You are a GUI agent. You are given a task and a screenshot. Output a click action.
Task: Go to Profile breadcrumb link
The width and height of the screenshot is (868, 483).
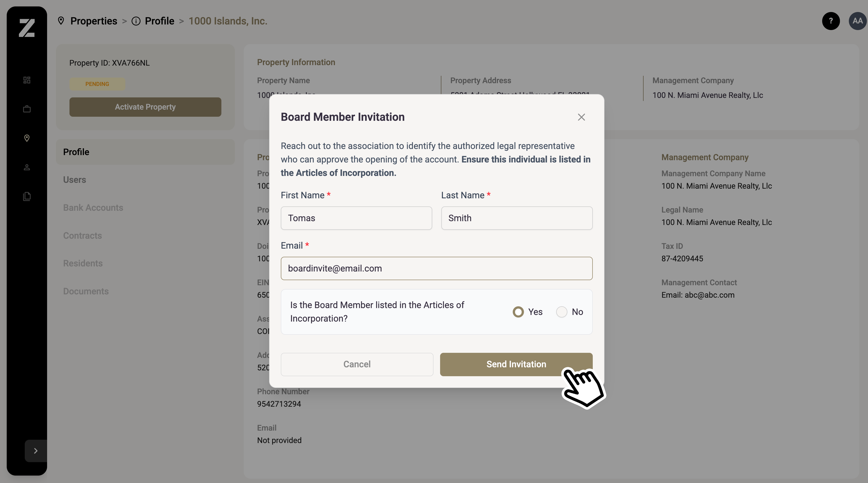(159, 21)
